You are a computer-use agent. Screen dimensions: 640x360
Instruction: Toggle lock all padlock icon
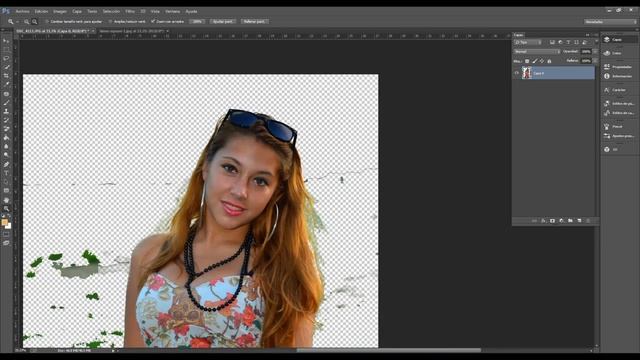click(549, 61)
